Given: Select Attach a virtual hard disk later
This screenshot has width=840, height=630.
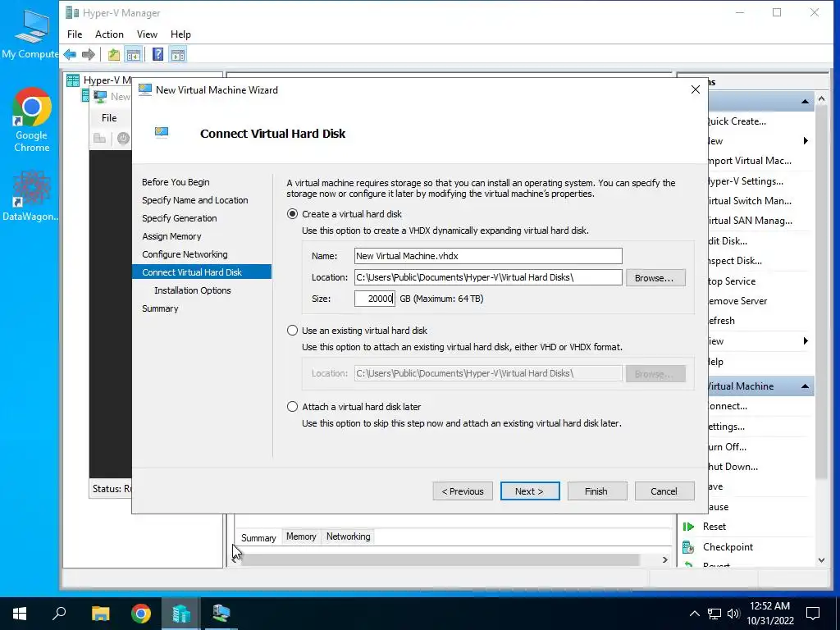Looking at the screenshot, I should coord(292,407).
